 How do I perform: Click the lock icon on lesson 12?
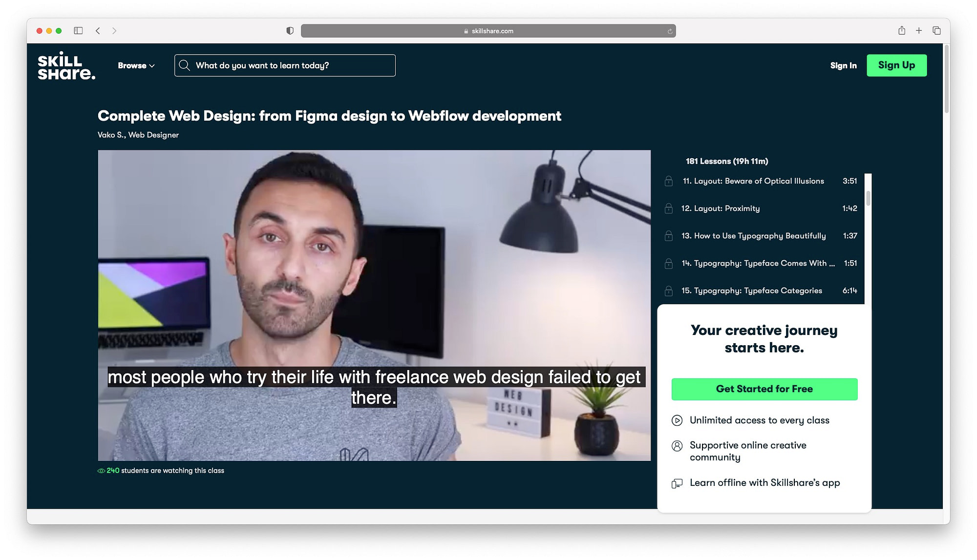click(670, 208)
